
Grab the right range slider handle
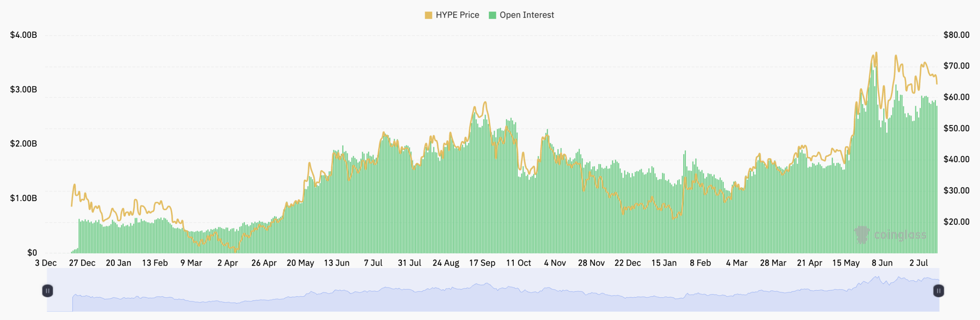point(939,291)
